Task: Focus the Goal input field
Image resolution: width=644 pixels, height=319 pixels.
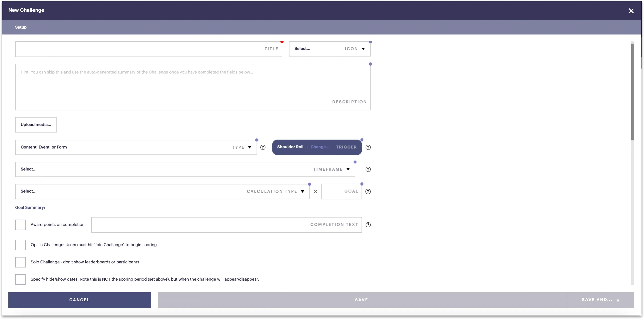Action: point(341,191)
